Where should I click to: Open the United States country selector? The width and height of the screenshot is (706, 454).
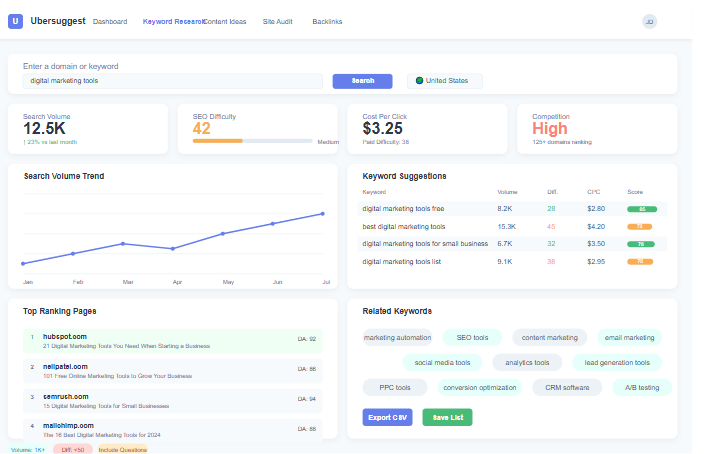[445, 81]
